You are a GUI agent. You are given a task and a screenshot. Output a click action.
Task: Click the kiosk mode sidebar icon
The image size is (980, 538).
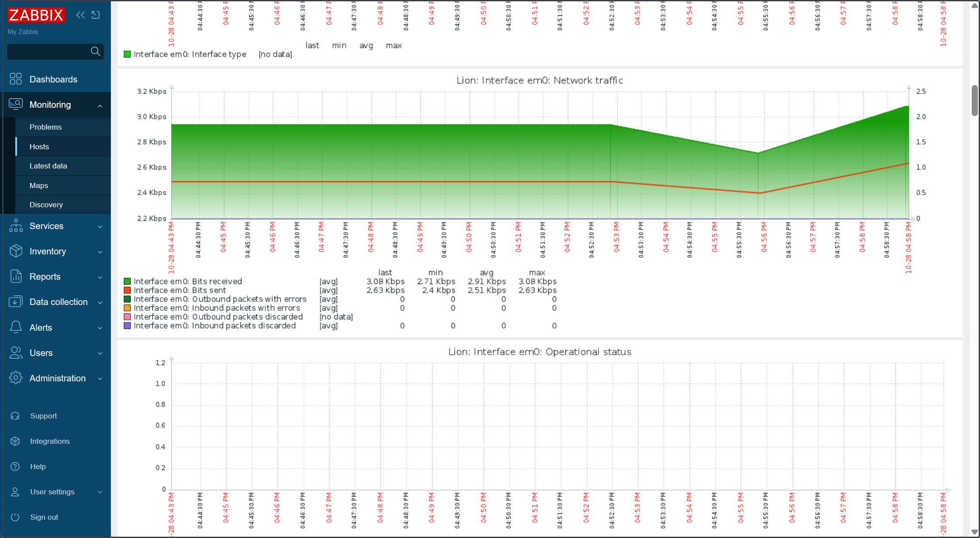(96, 15)
